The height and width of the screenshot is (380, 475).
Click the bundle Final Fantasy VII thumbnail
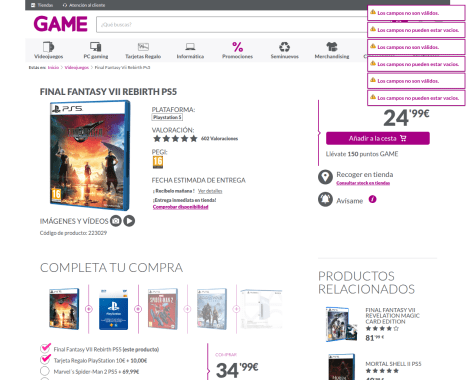[x=64, y=309]
